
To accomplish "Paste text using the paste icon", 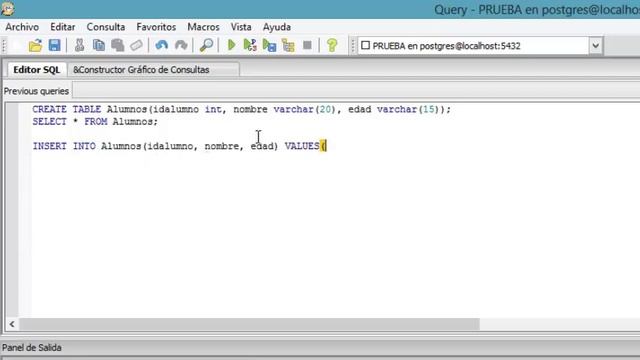I will pyautogui.click(x=118, y=45).
